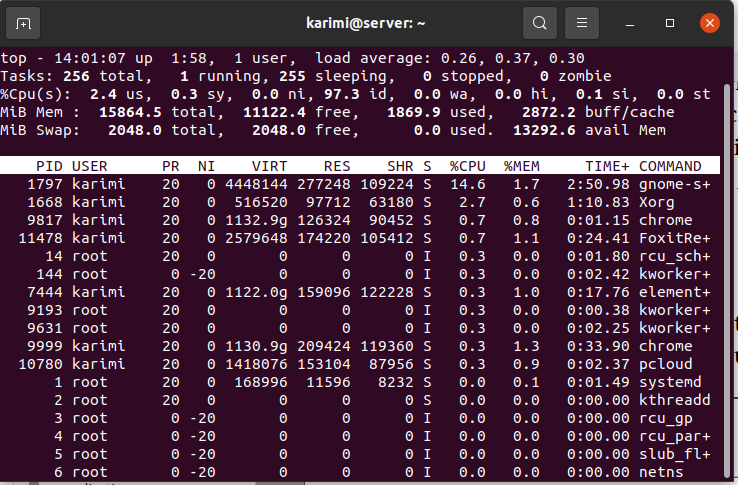Click the 1869.9 used memory value
738x485 pixels.
(x=414, y=112)
